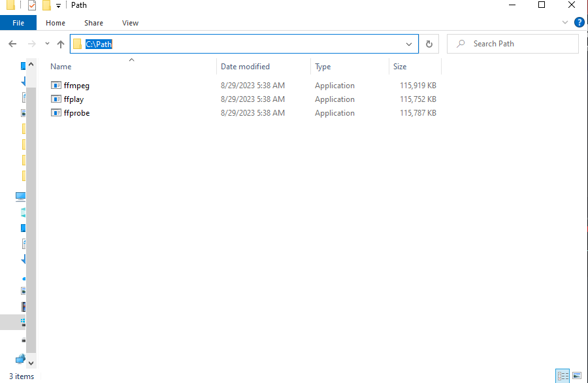Click the size 115,919 KB
588x383 pixels.
417,86
